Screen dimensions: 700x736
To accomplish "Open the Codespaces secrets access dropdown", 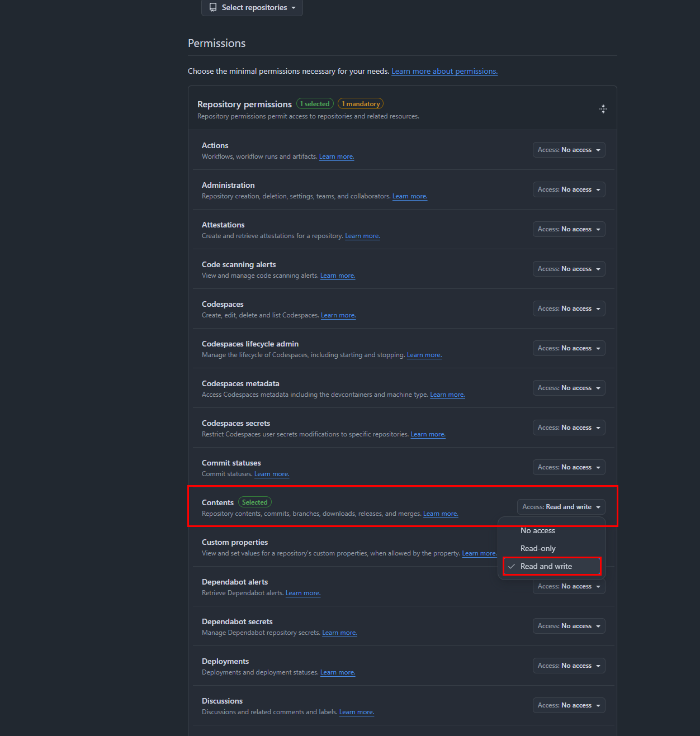I will pos(569,427).
